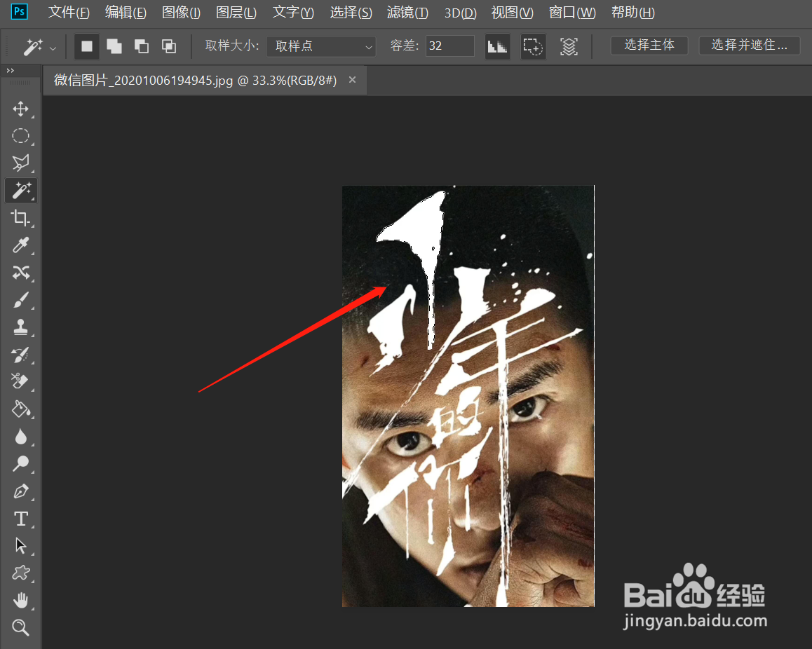The image size is (812, 649).
Task: Click the Photoshop Ps logo icon
Action: pyautogui.click(x=19, y=11)
